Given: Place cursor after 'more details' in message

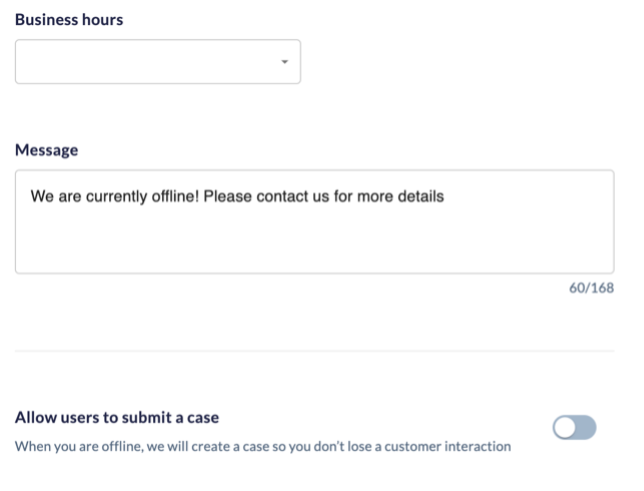Looking at the screenshot, I should click(445, 196).
